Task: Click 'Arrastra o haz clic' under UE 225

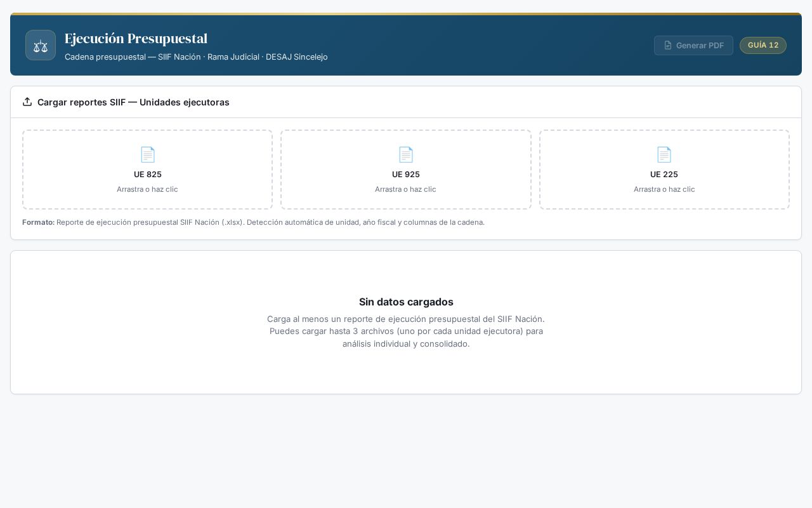Action: (x=664, y=189)
